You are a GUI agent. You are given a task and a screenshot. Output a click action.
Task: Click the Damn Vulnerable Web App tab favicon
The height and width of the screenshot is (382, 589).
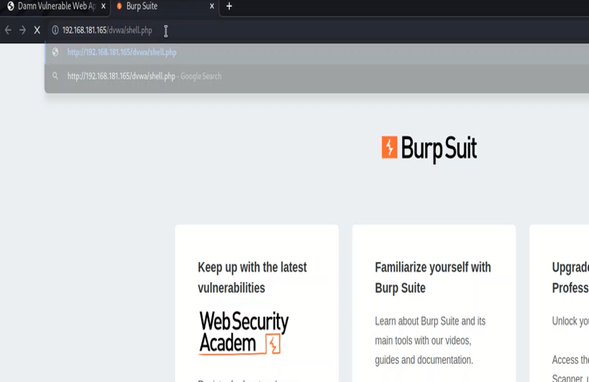(11, 6)
